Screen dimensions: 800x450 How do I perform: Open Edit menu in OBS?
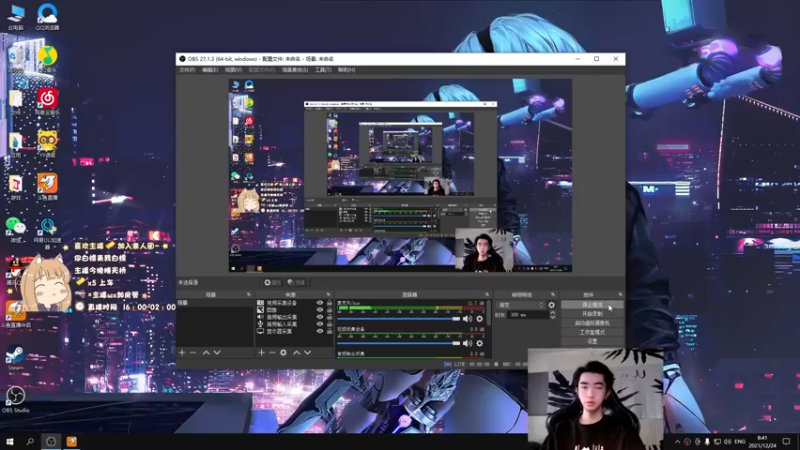point(210,70)
